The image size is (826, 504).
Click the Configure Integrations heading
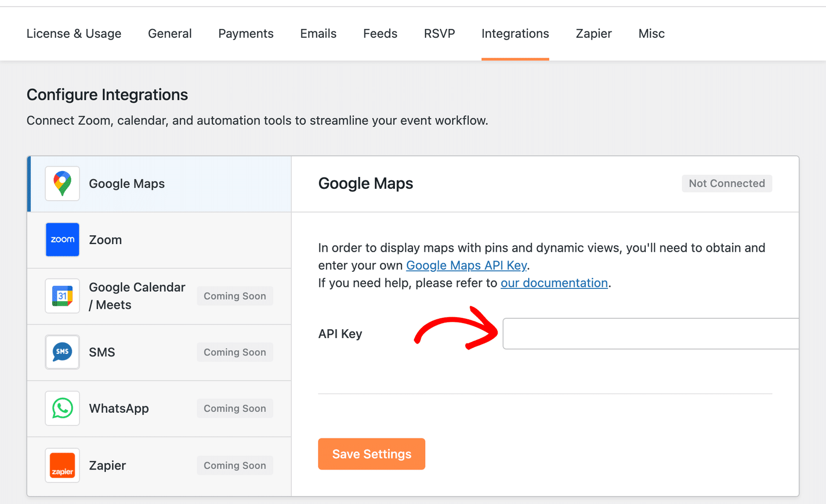[x=107, y=94]
